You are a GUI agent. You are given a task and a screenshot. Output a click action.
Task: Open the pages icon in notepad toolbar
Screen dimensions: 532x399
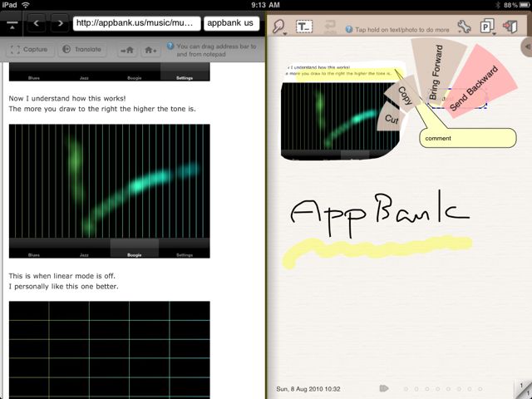pyautogui.click(x=485, y=26)
